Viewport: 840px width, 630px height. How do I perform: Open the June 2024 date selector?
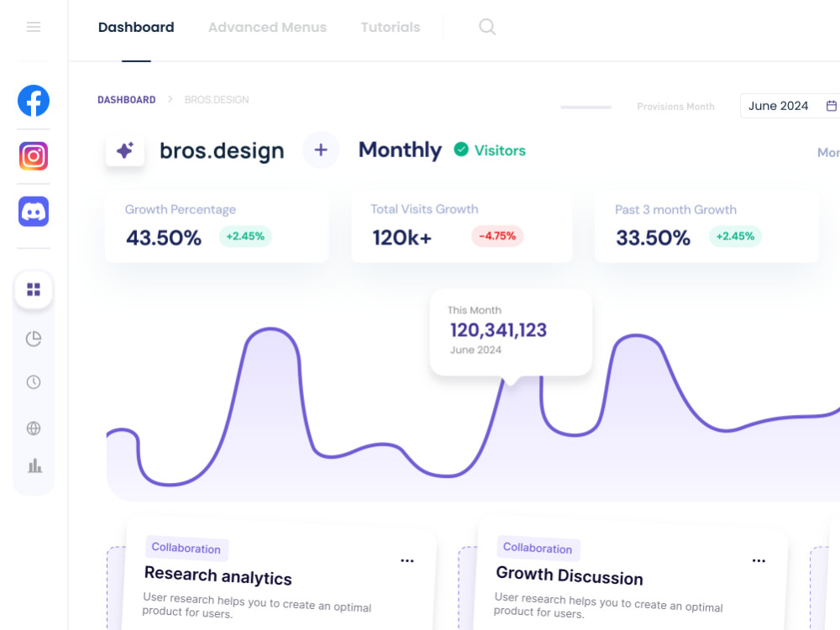790,106
